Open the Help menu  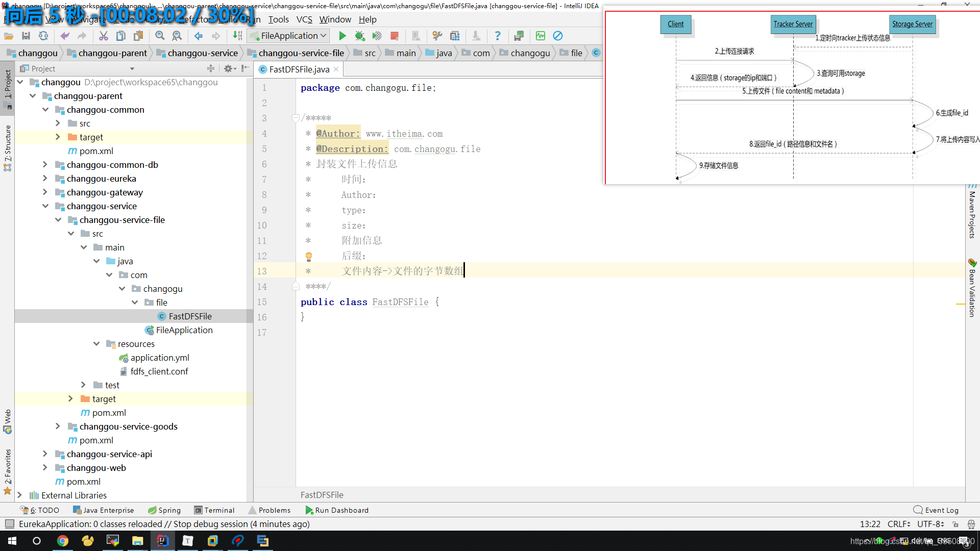[367, 19]
